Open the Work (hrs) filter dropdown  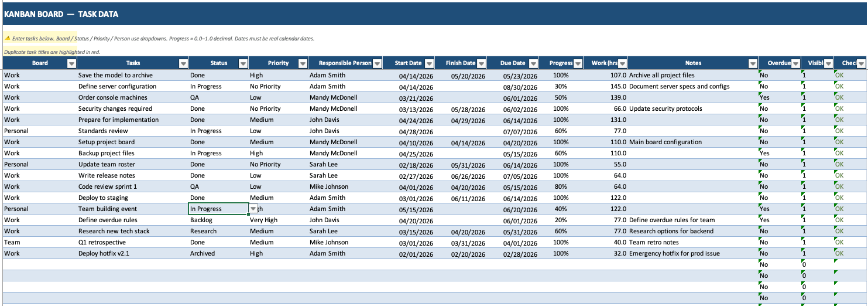[623, 63]
